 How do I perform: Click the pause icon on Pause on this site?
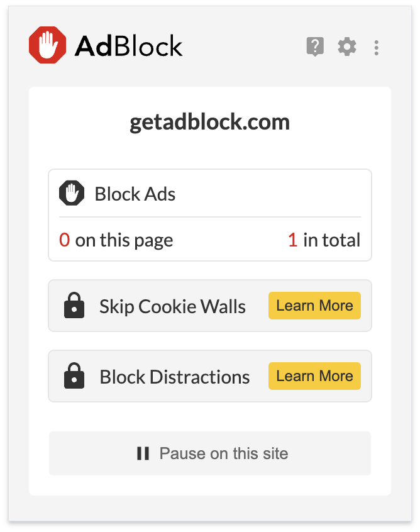(x=143, y=453)
